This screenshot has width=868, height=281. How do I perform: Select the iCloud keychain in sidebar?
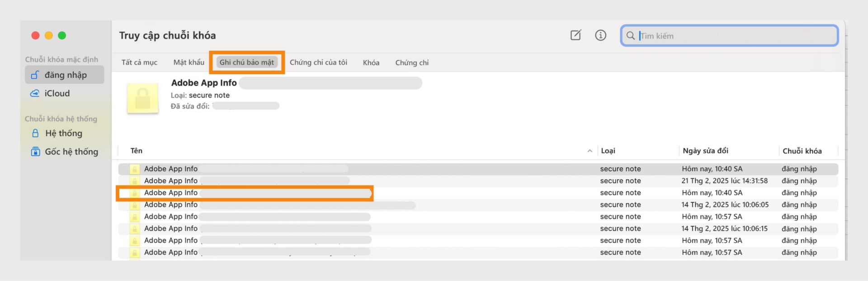(57, 93)
